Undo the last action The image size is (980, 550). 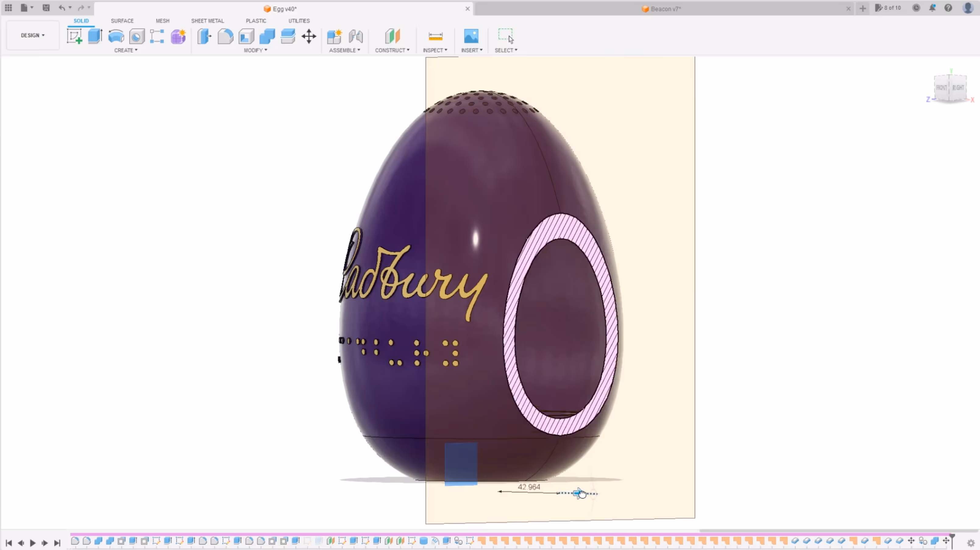(62, 8)
